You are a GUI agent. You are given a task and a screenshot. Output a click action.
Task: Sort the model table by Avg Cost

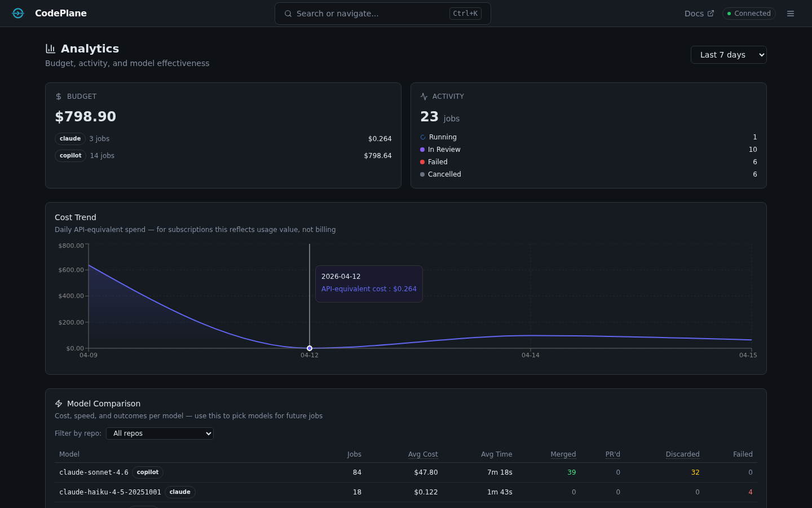point(422,454)
